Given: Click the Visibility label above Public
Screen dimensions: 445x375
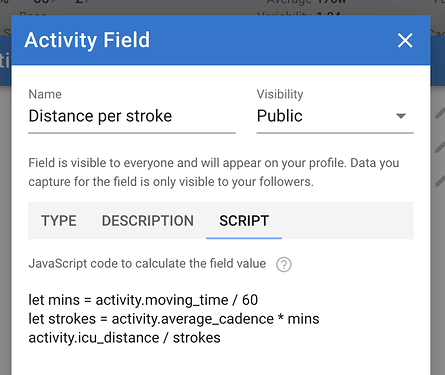Looking at the screenshot, I should coord(280,94).
